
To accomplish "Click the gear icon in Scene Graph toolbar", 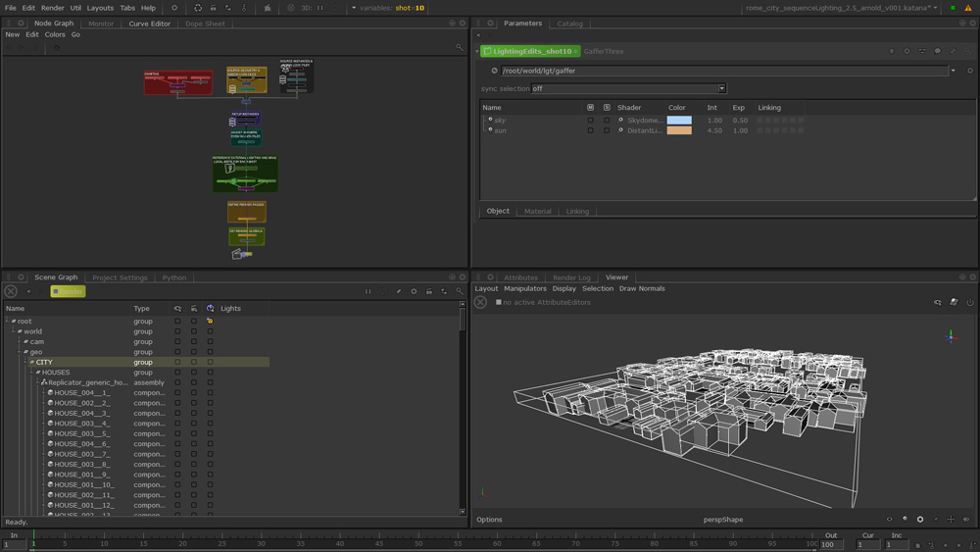I will (x=414, y=291).
